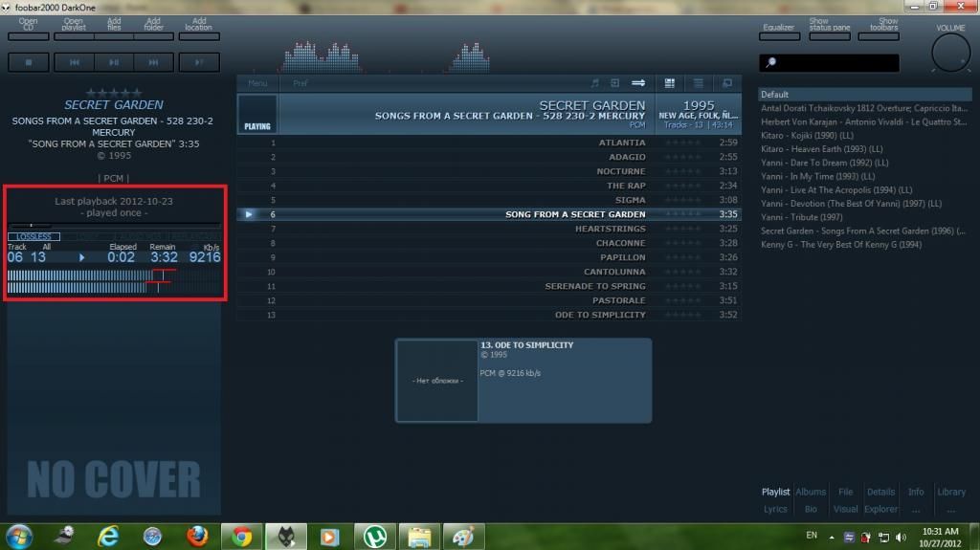Select track 9 PAPILLON
This screenshot has width=980, height=550.
point(489,257)
